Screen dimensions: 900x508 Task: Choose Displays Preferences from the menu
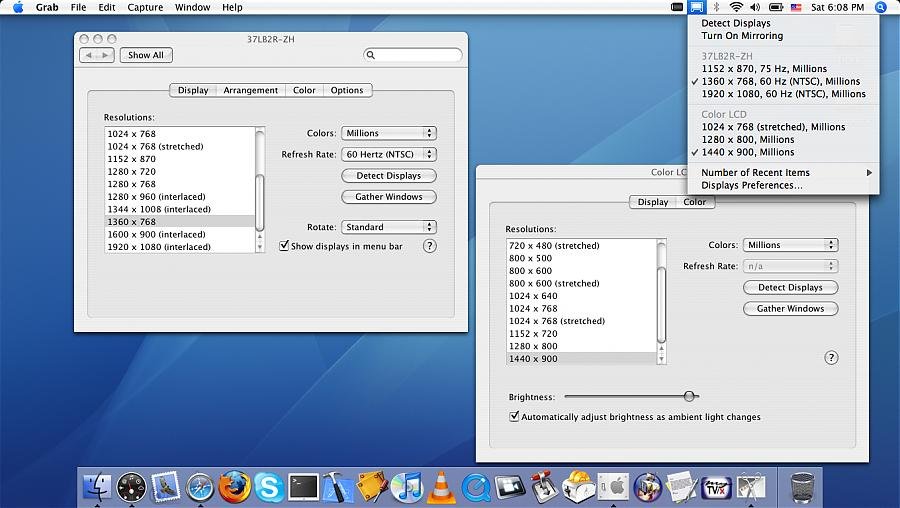coord(751,185)
